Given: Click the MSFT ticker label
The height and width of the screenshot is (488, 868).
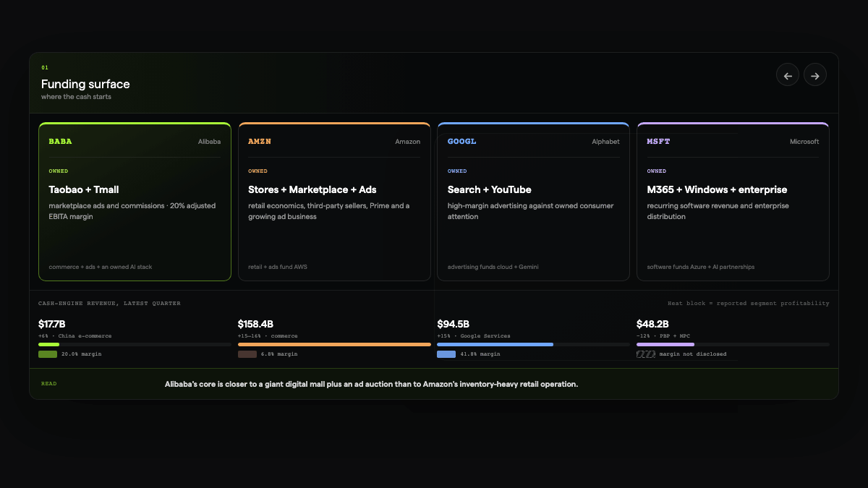Looking at the screenshot, I should point(658,142).
